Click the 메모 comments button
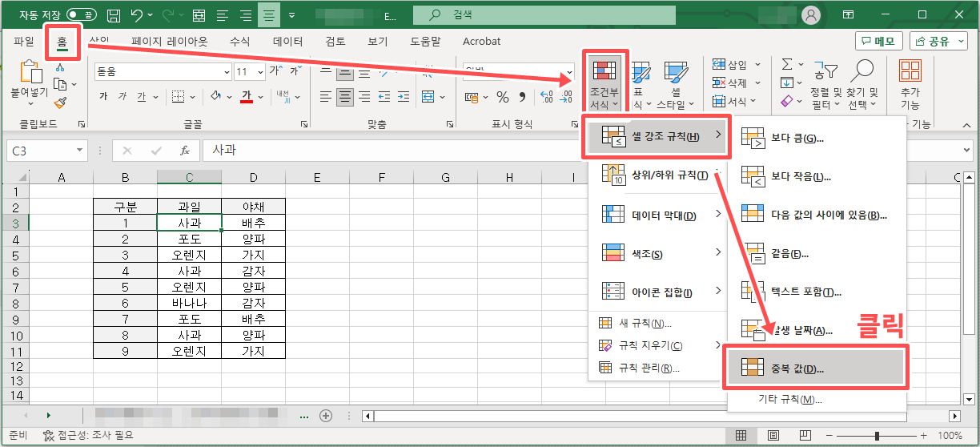Screen dimensions: 980x447 pos(878,42)
